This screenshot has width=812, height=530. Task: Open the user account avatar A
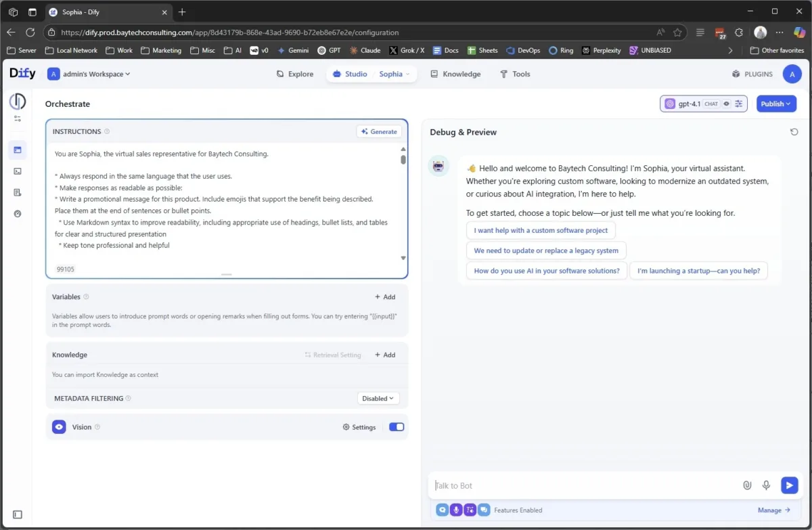pyautogui.click(x=792, y=74)
